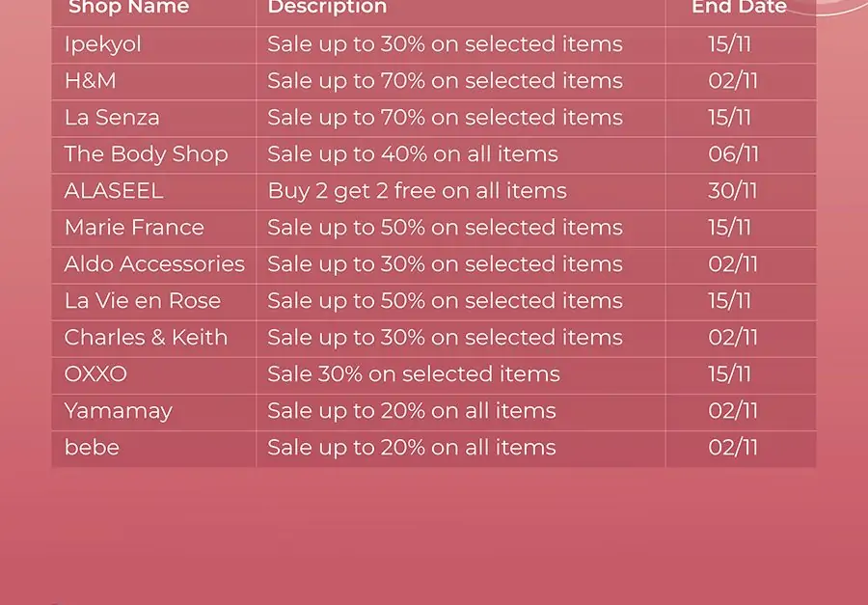The width and height of the screenshot is (868, 605).
Task: Select the OXXO shop row
Action: pos(434,375)
